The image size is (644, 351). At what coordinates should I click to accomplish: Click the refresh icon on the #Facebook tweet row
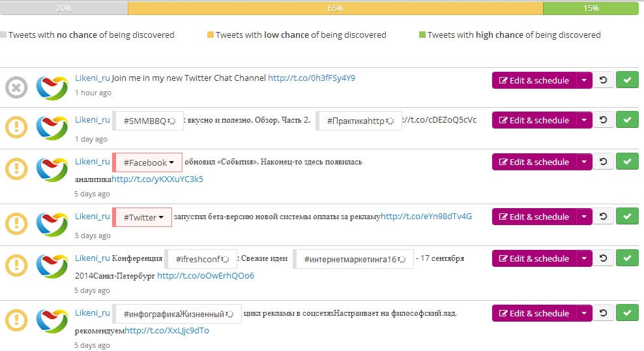[603, 162]
